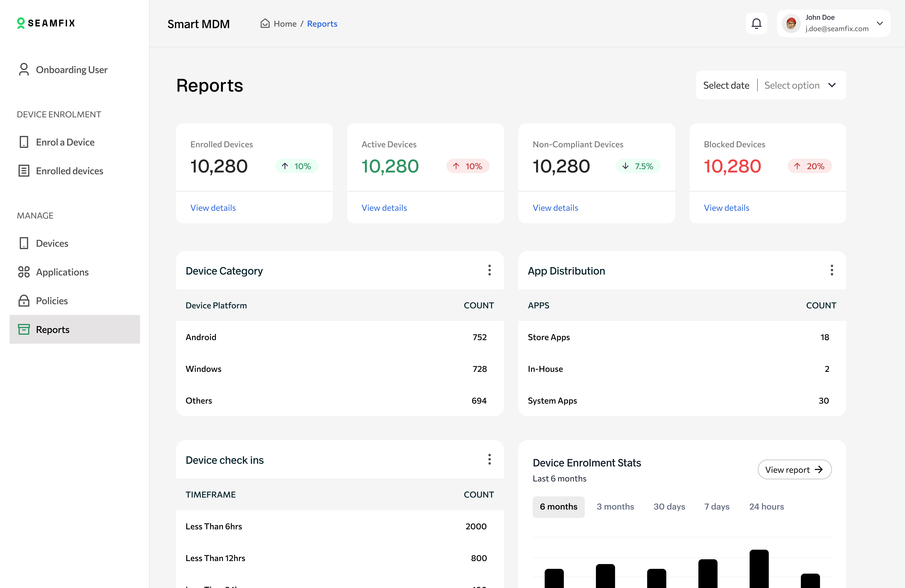Click the Enrol a Device icon

(x=24, y=142)
